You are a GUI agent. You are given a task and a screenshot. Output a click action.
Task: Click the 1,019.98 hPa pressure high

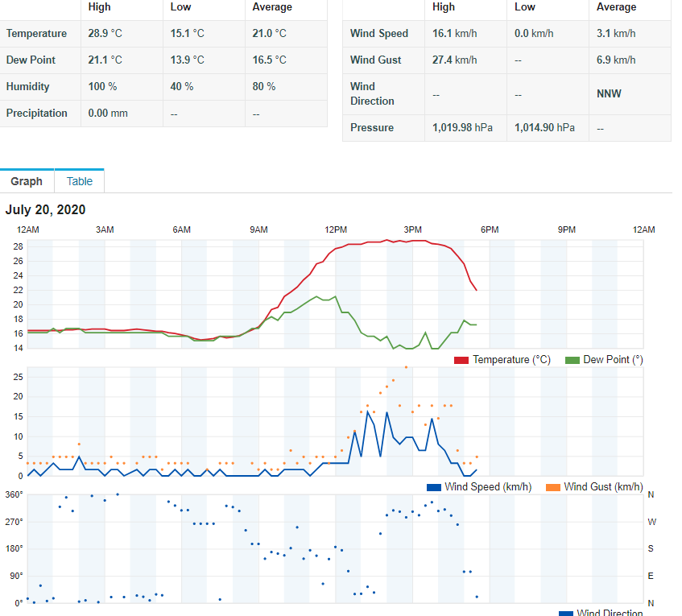tap(462, 128)
